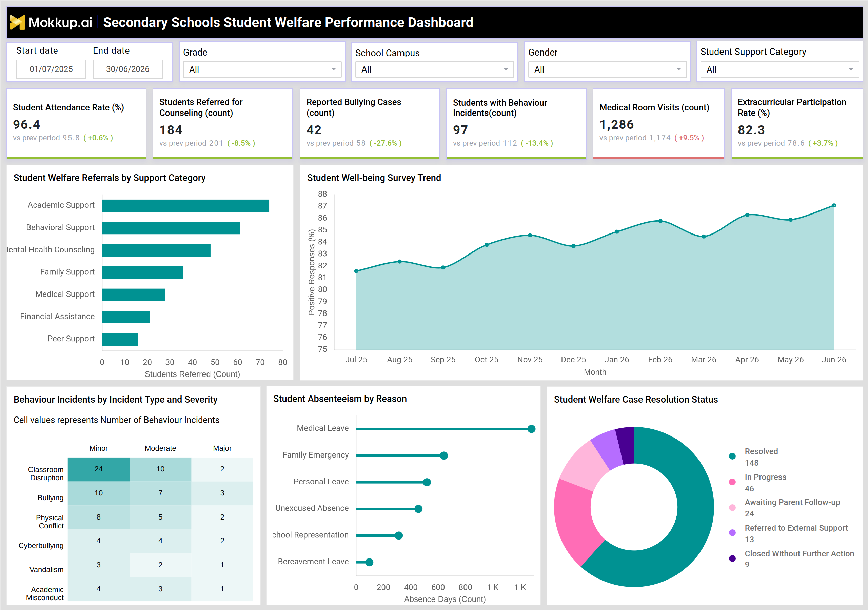Click the Jul 25 data point

(x=356, y=271)
